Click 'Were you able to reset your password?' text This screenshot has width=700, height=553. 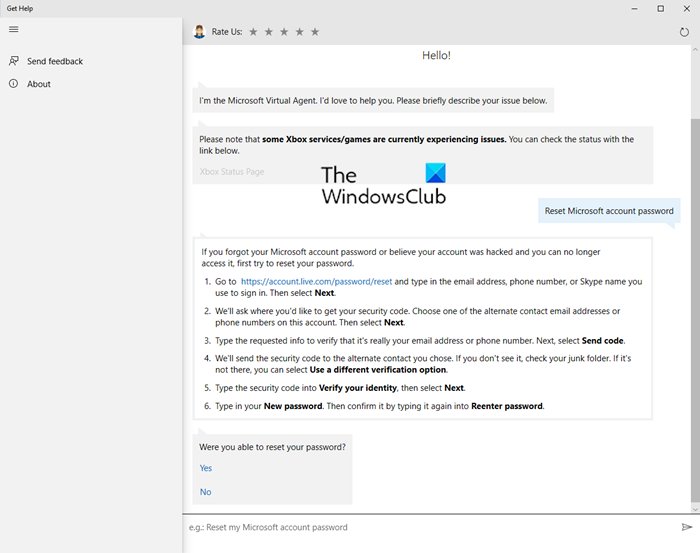coord(272,447)
